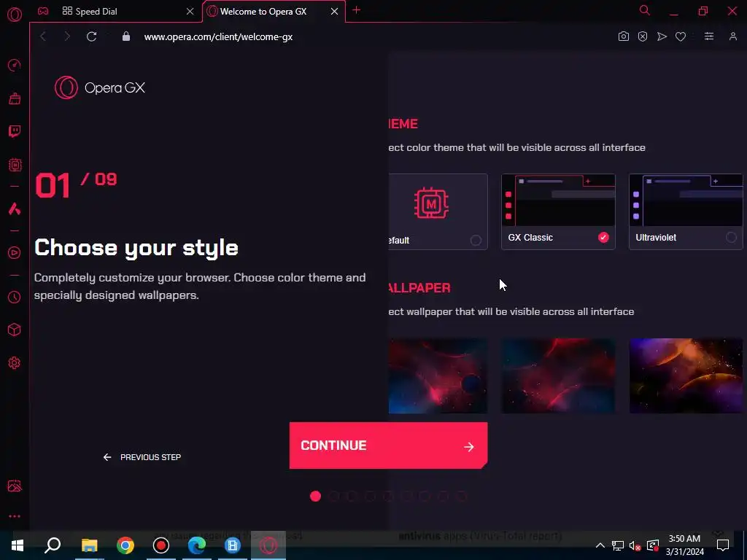Close the Speed Dial tab

click(x=190, y=12)
